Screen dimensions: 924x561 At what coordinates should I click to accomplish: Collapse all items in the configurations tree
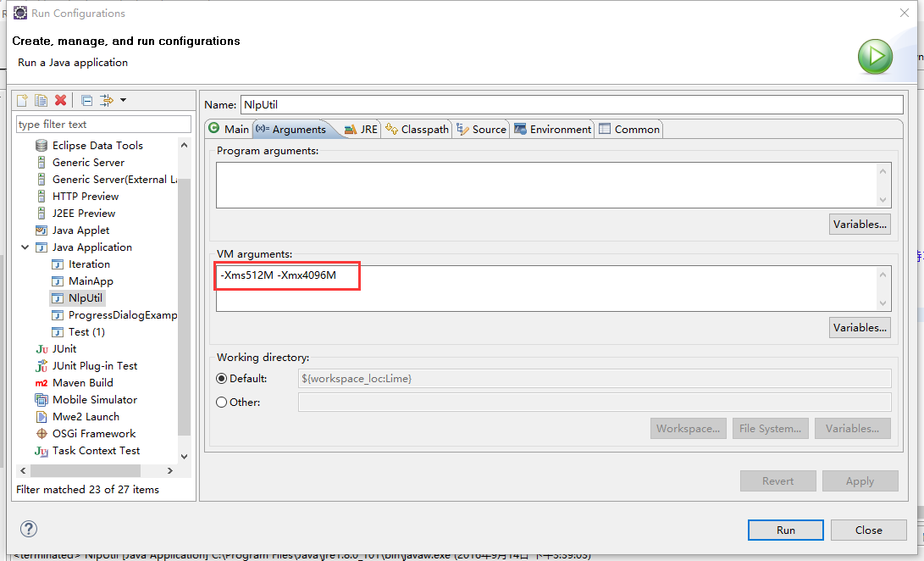(86, 100)
